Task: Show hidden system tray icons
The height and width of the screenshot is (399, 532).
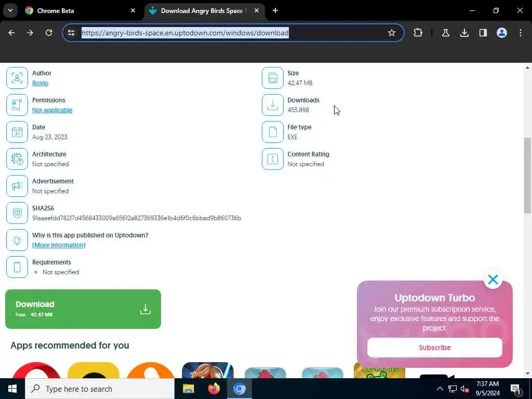Action: point(440,389)
